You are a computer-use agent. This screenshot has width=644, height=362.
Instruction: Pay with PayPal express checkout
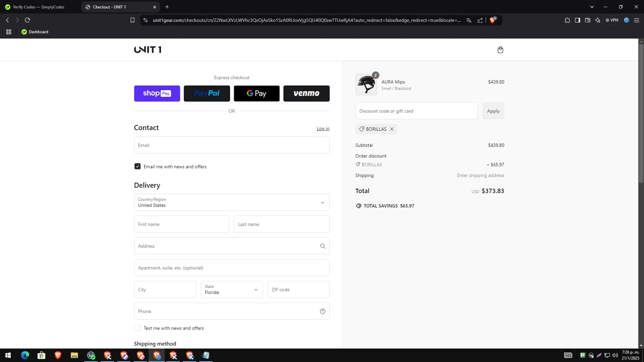207,94
